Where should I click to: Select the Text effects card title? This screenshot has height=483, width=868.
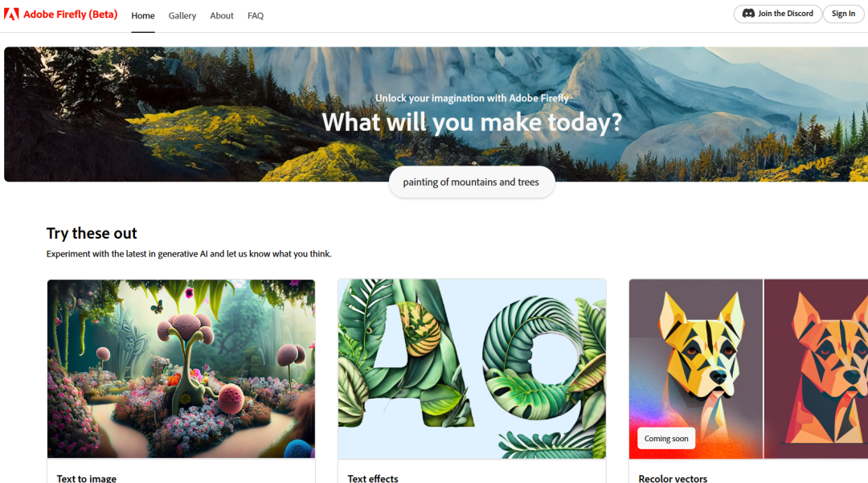coord(373,478)
